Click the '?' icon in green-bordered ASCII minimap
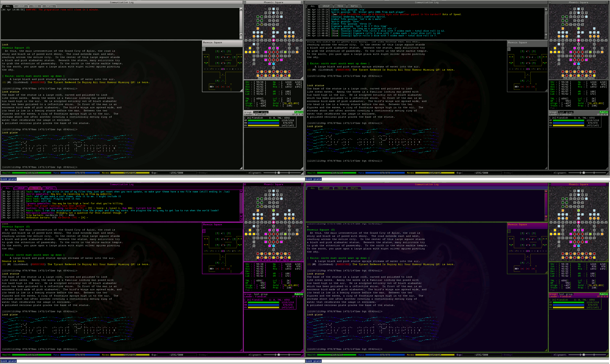610x364 pixels. point(509,231)
